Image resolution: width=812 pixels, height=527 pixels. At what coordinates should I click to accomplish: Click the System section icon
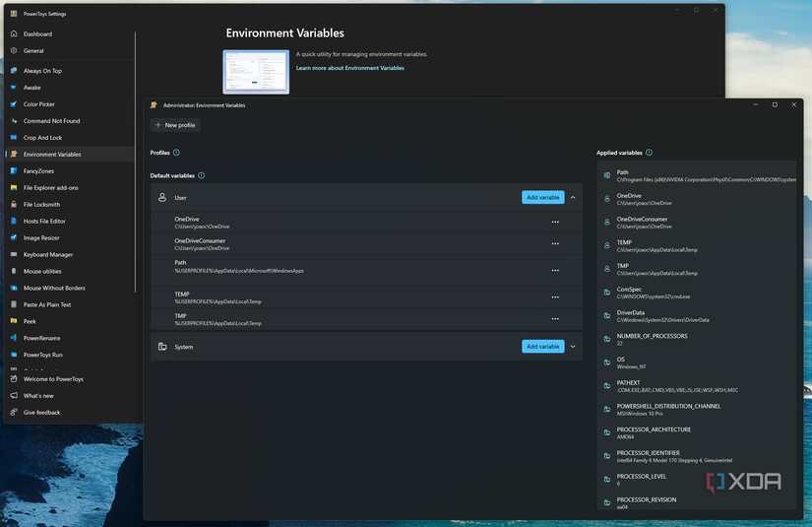click(x=162, y=346)
